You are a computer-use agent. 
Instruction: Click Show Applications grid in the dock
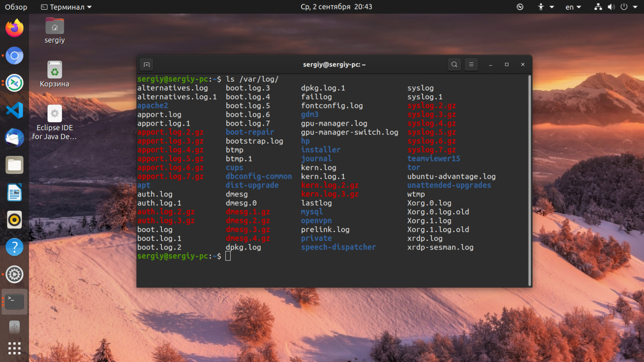coord(14,348)
